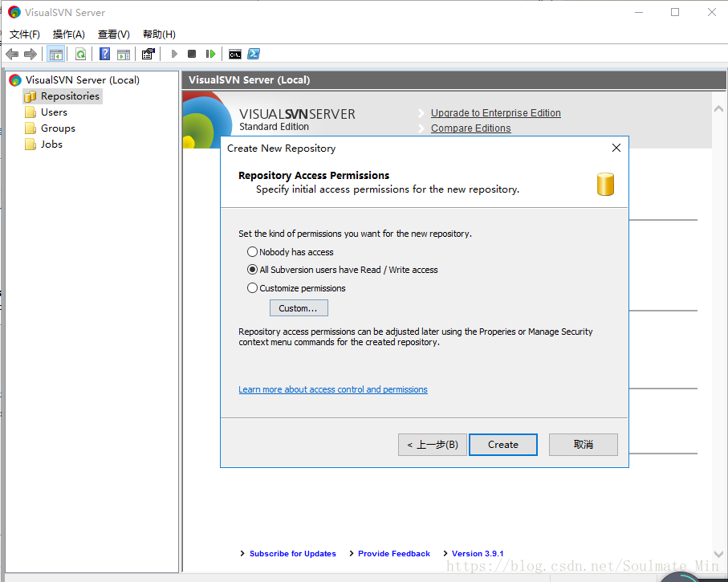Screen dimensions: 728x582
Task: Open the 操作(A) menu
Action: [x=69, y=35]
